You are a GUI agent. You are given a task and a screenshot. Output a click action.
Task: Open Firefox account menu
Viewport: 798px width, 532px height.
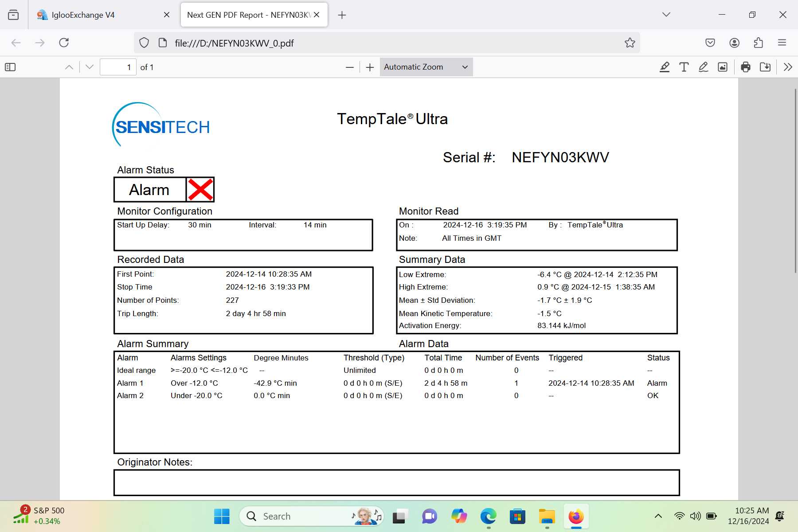pyautogui.click(x=734, y=43)
